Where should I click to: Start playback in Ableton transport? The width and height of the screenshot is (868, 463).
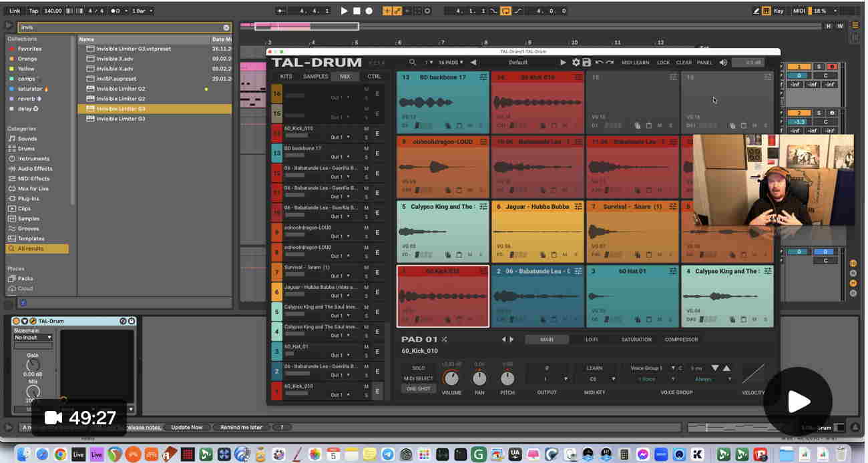345,11
